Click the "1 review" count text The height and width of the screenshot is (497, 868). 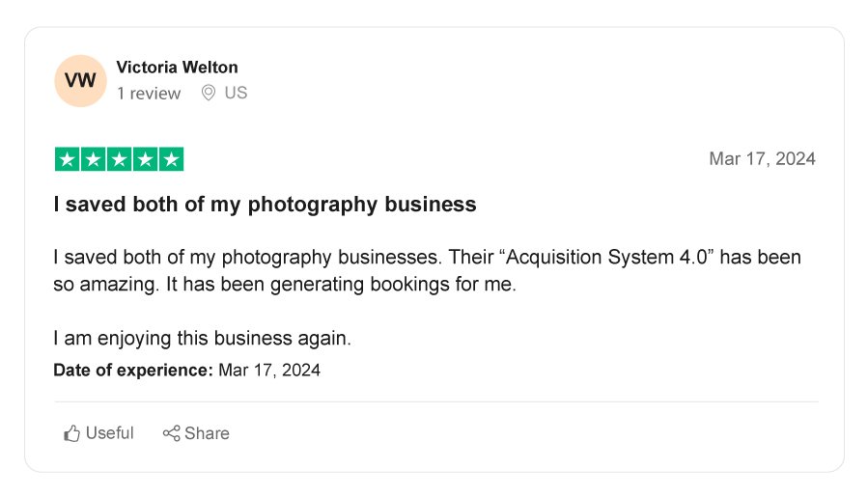(x=149, y=94)
